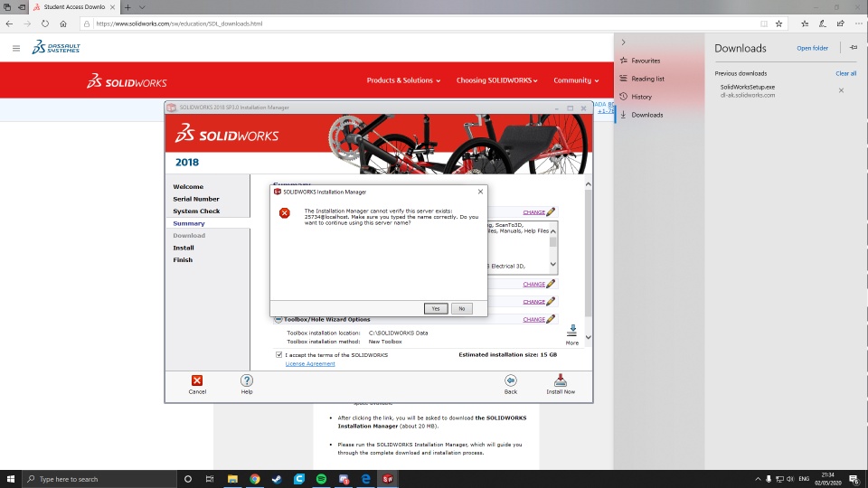The image size is (868, 488).
Task: Open the hub favourites icon in toolbar
Action: (x=805, y=23)
